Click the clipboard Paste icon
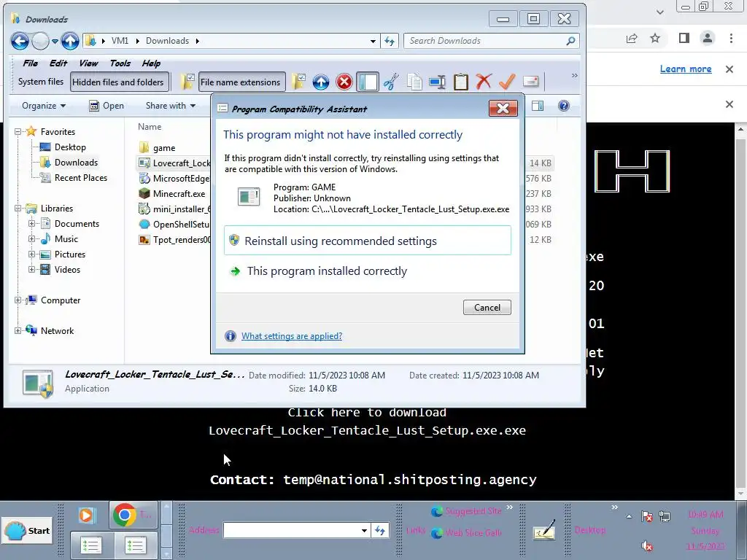This screenshot has height=560, width=747. [x=461, y=82]
